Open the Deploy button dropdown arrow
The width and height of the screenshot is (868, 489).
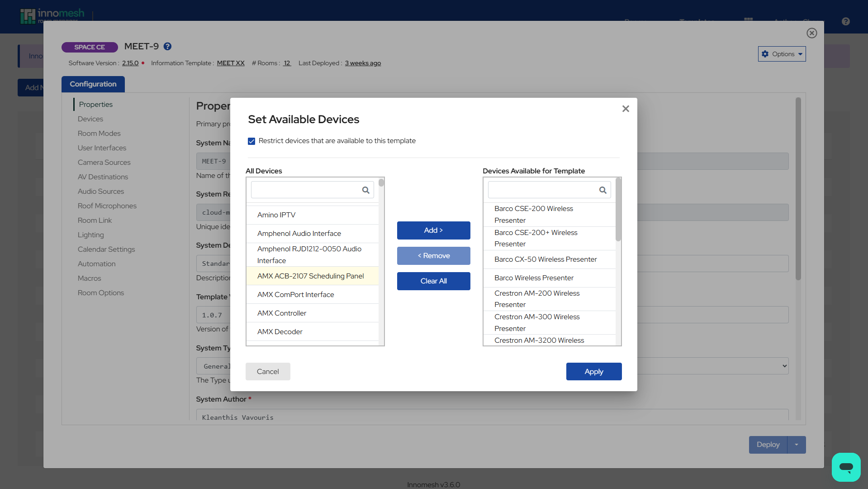pos(796,445)
